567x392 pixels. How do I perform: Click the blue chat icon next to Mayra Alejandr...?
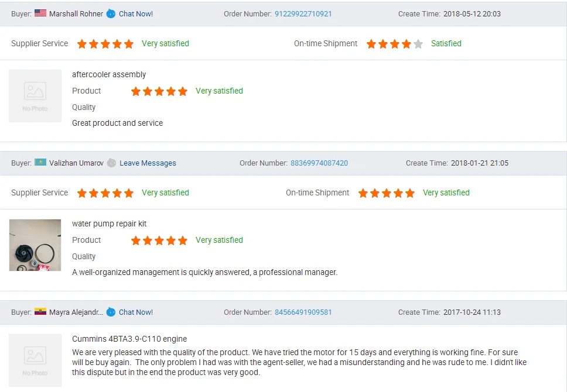tap(111, 312)
